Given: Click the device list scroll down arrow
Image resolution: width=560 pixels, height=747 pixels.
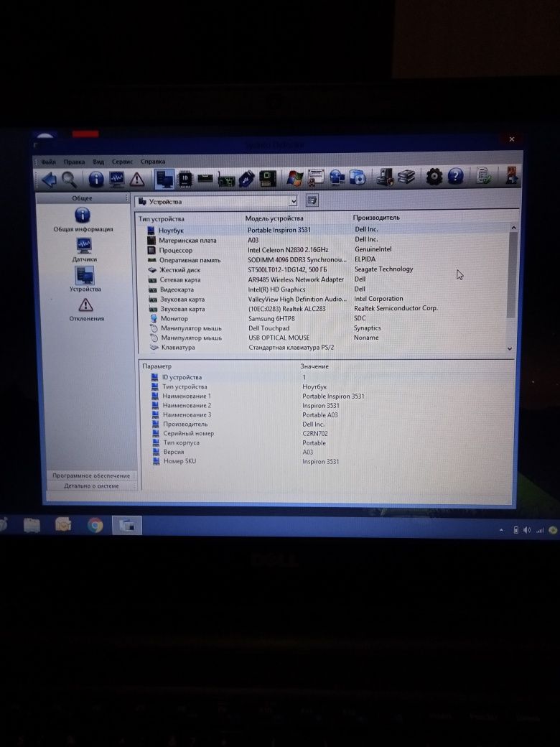Looking at the screenshot, I should coord(510,348).
